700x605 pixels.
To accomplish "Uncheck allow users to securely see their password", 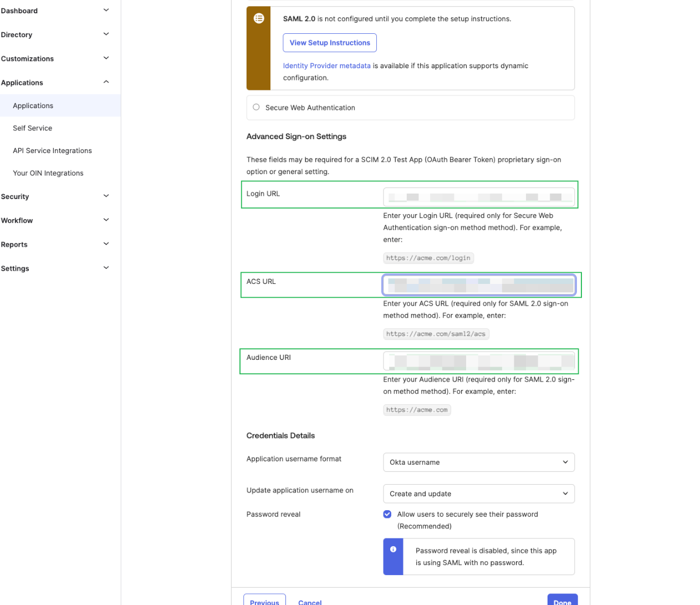I will tap(387, 514).
